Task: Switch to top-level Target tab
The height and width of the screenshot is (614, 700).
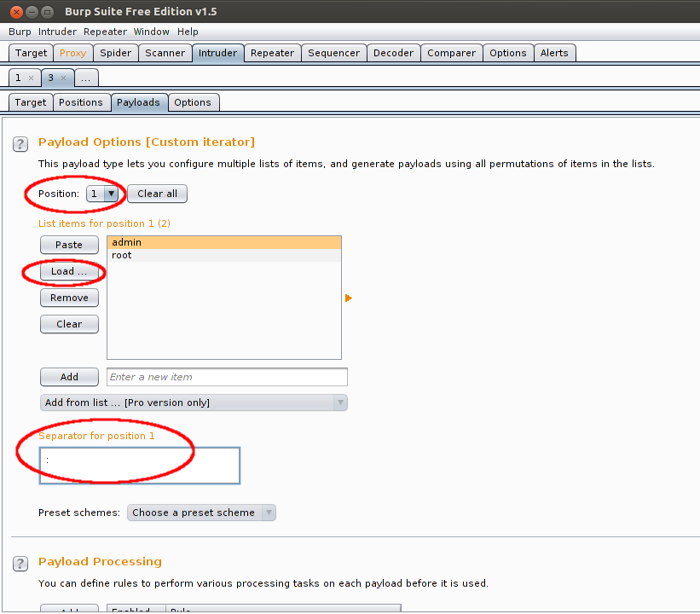Action: 31,53
